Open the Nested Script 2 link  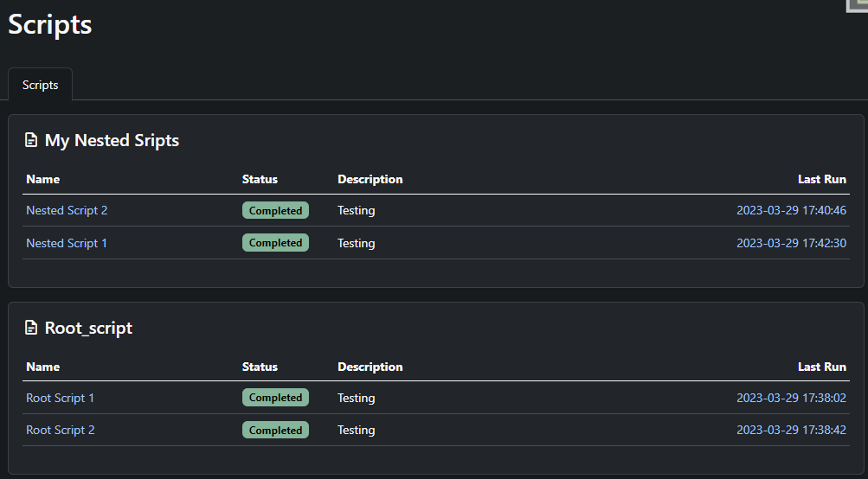pyautogui.click(x=67, y=210)
